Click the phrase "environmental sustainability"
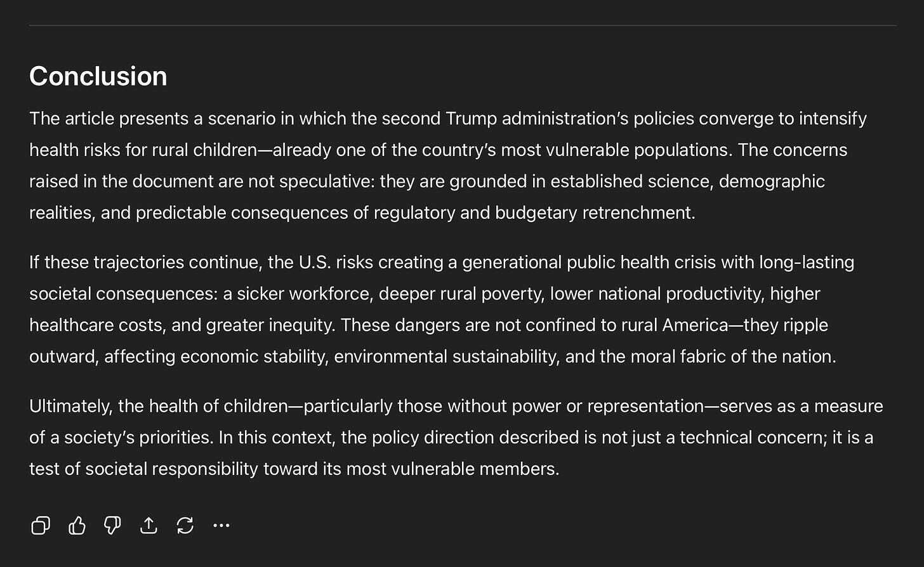 447,356
